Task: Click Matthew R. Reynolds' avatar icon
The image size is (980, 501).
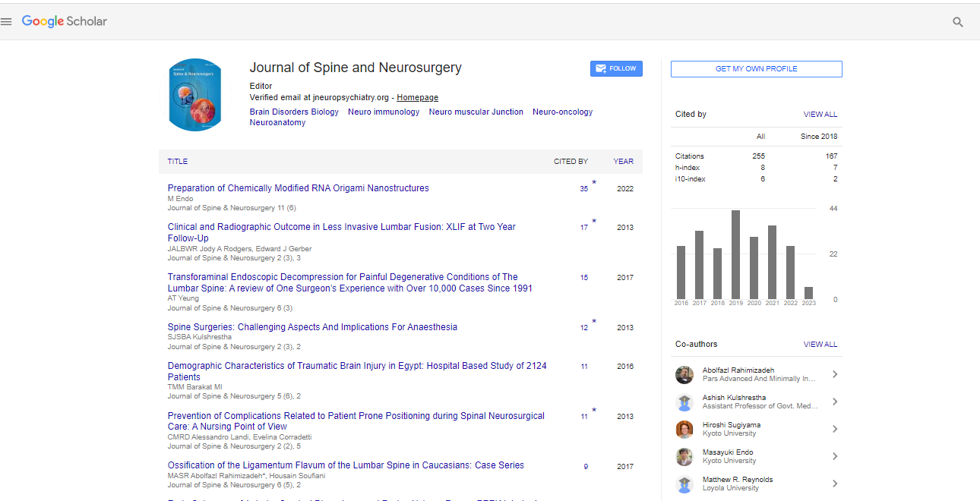Action: click(684, 484)
